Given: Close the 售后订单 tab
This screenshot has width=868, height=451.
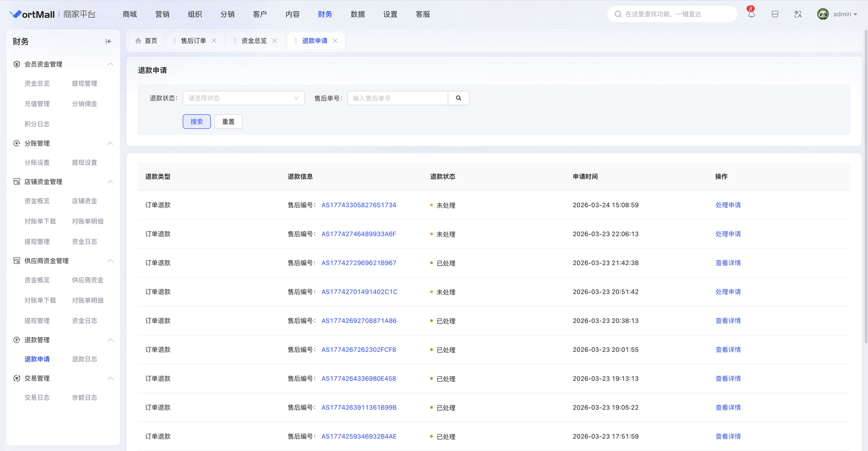Looking at the screenshot, I should click(214, 41).
